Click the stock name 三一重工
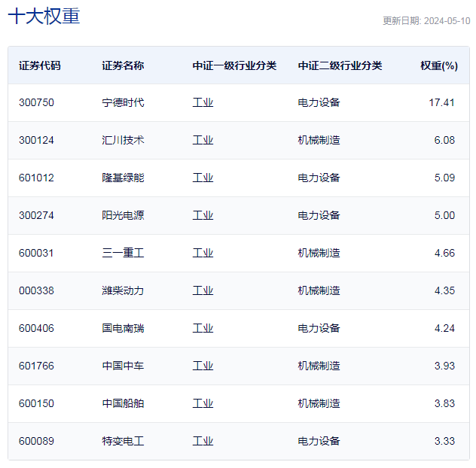This screenshot has height=468, width=476. tap(123, 253)
